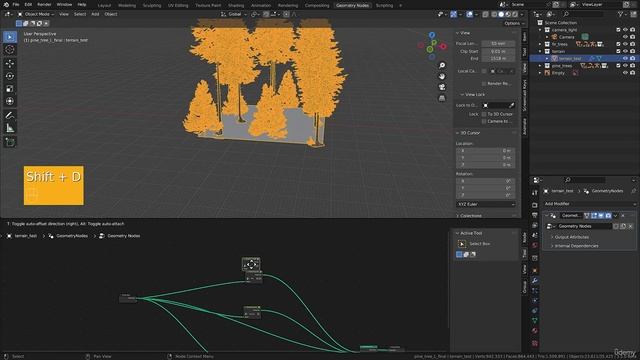Image resolution: width=640 pixels, height=360 pixels.
Task: Open the Add Modifier dropdown
Action: click(x=590, y=204)
